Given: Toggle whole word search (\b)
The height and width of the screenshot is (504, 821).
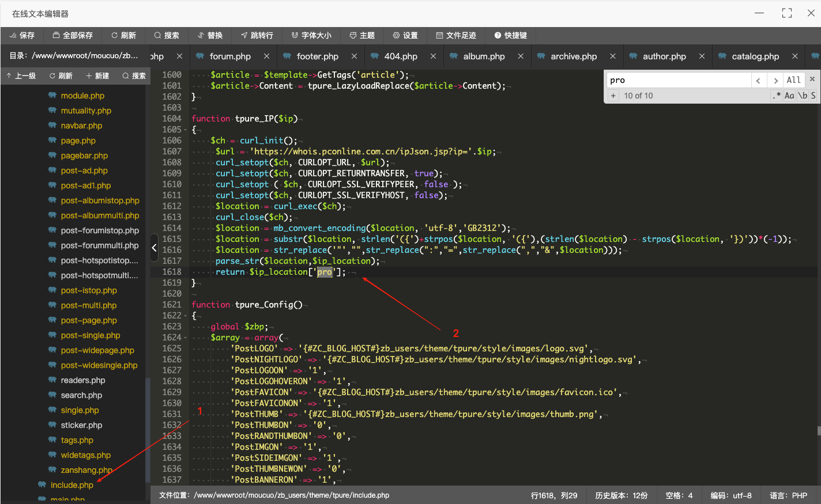Looking at the screenshot, I should (x=802, y=96).
